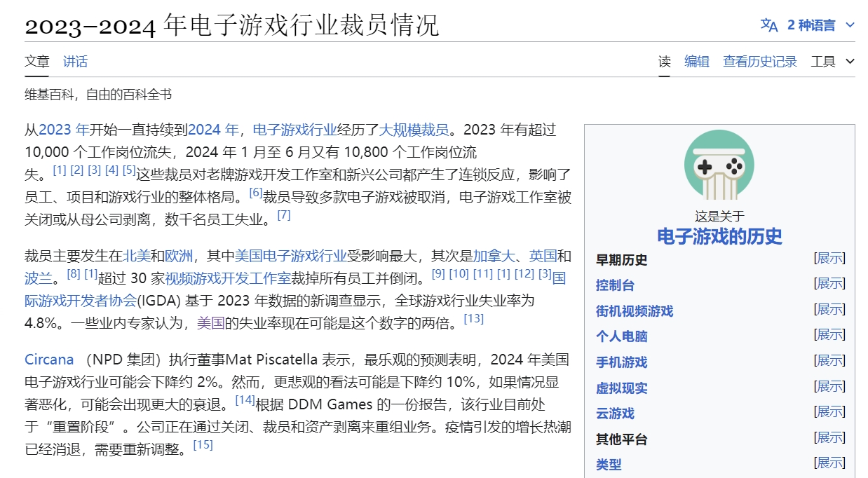Image resolution: width=868 pixels, height=478 pixels.
Task: Follow the 波兰 link
Action: (39, 278)
